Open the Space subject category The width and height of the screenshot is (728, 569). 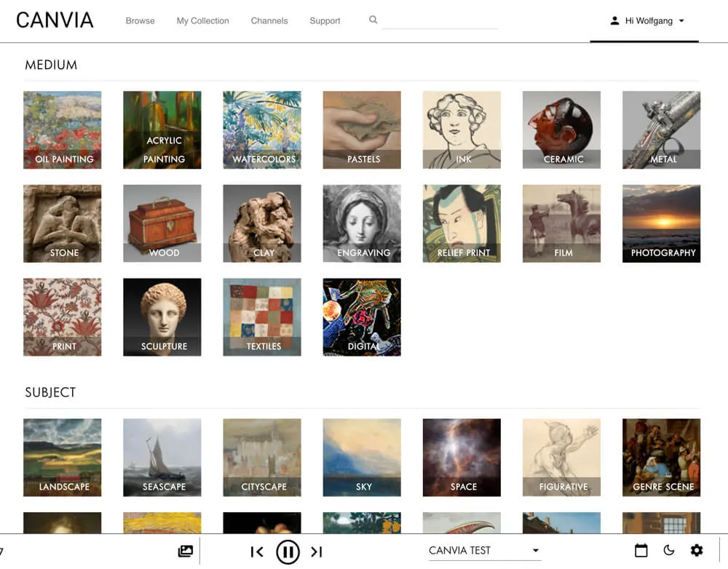462,458
